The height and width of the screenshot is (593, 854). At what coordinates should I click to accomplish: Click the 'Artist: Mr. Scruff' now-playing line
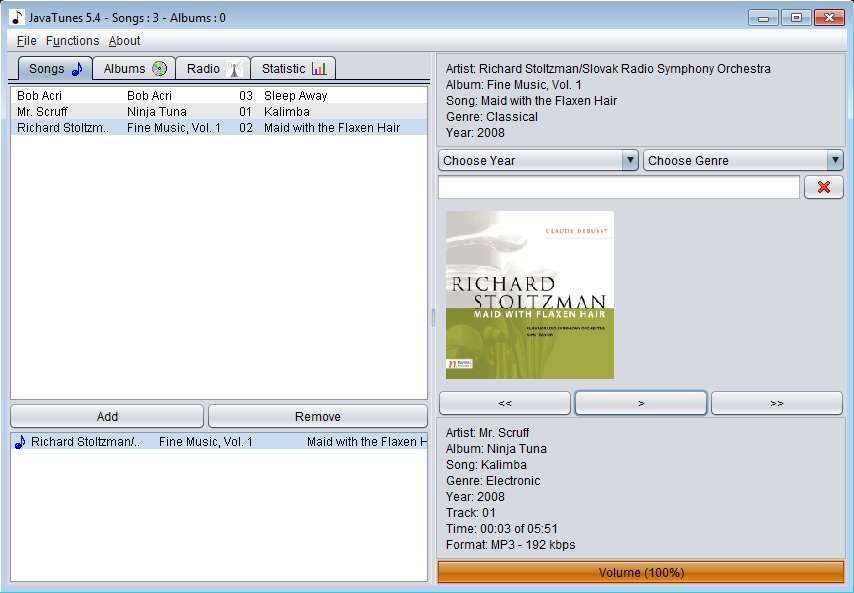(487, 432)
